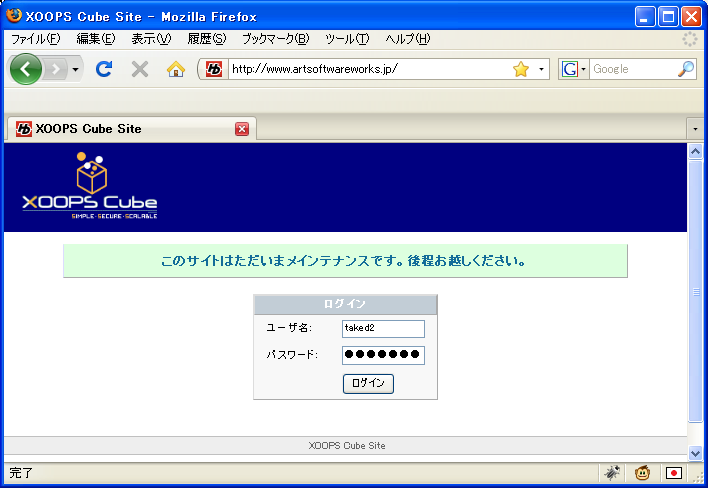Screen dimensions: 708x488
Task: Bookmark this page with star icon
Action: point(520,69)
